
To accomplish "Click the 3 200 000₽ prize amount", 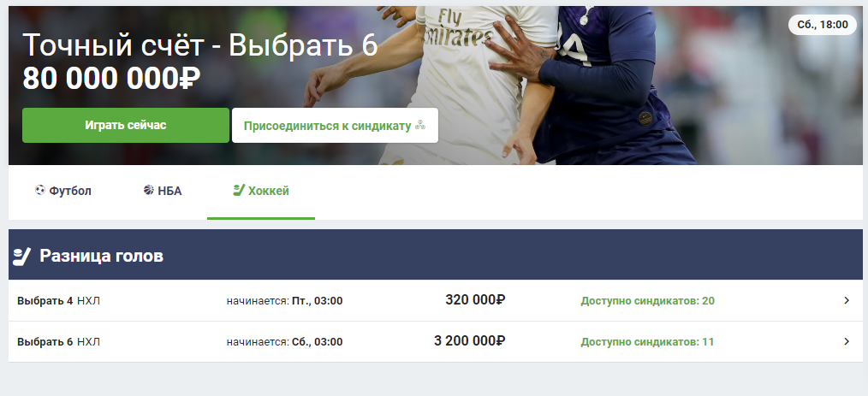I will pos(469,340).
